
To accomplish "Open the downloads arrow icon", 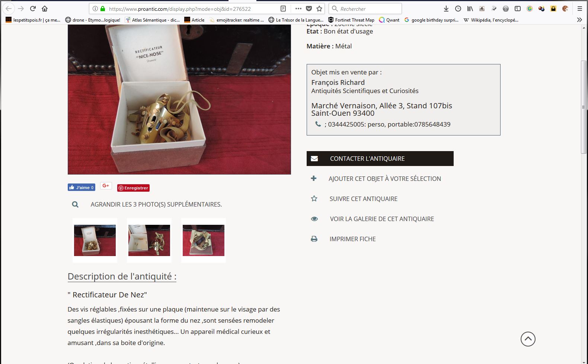I will (446, 9).
